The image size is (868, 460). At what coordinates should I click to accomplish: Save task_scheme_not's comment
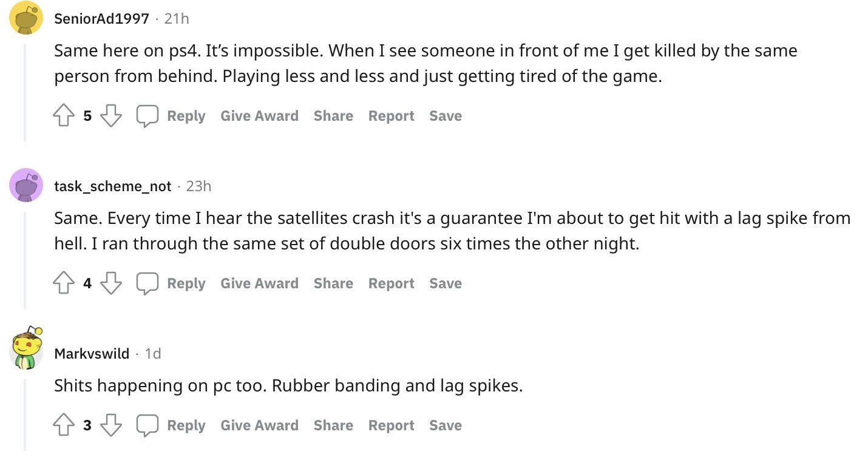(x=446, y=283)
